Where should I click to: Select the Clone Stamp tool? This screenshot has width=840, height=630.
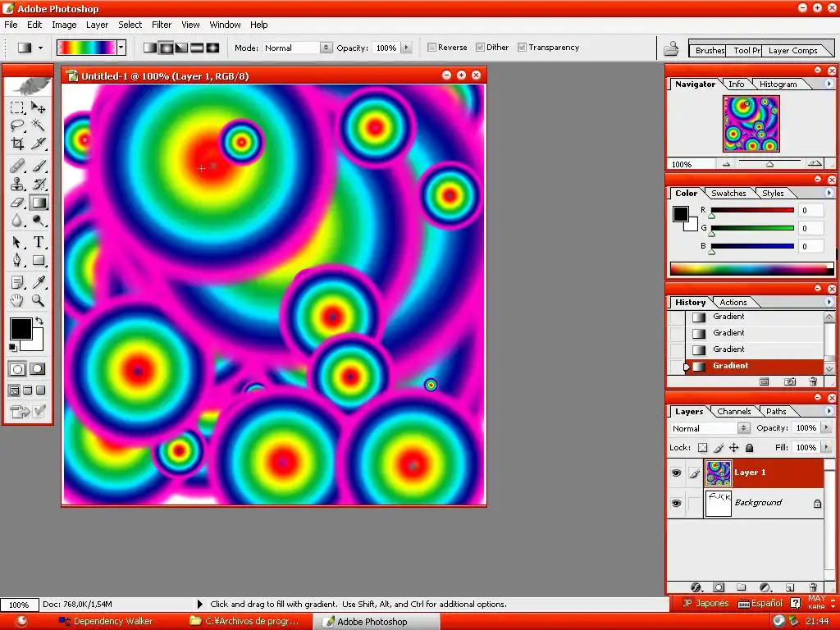(x=17, y=184)
